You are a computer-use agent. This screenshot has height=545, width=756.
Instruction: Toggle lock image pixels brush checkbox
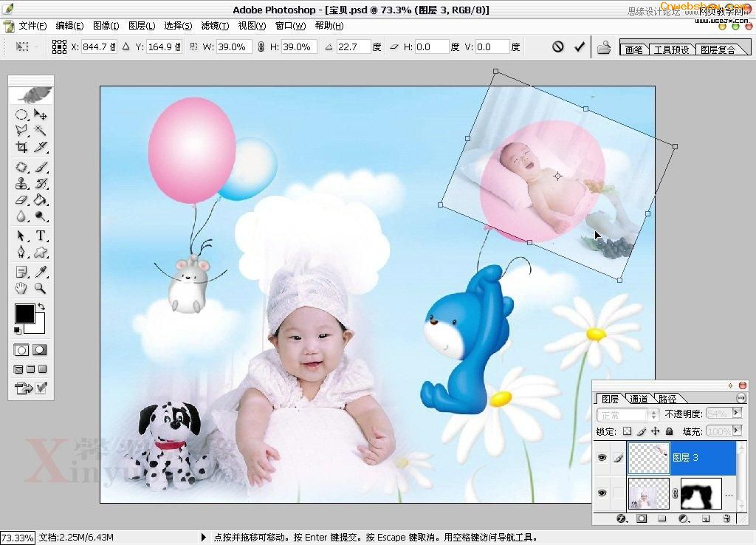[642, 431]
